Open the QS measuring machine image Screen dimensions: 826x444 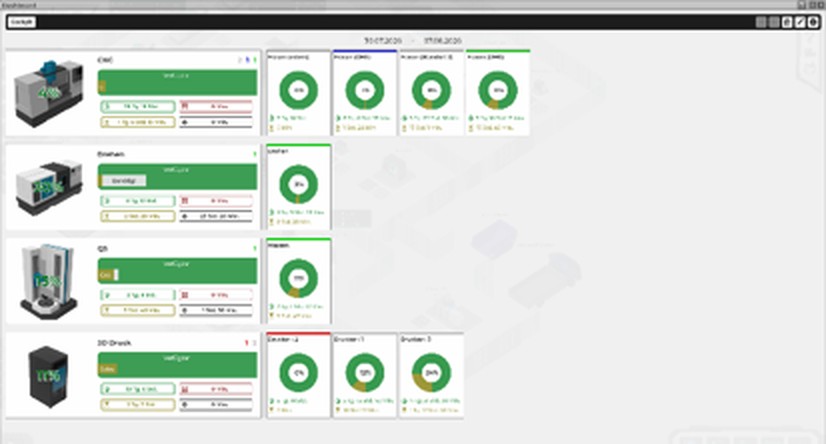pos(48,281)
